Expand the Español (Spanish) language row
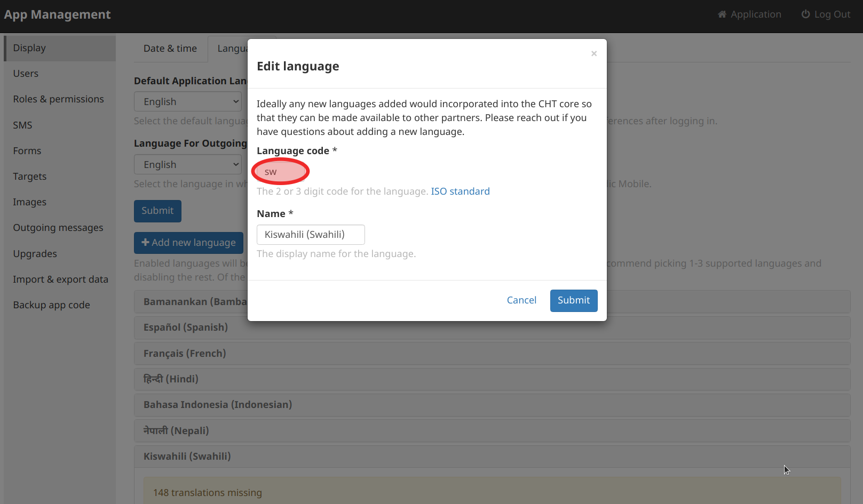 [x=492, y=327]
